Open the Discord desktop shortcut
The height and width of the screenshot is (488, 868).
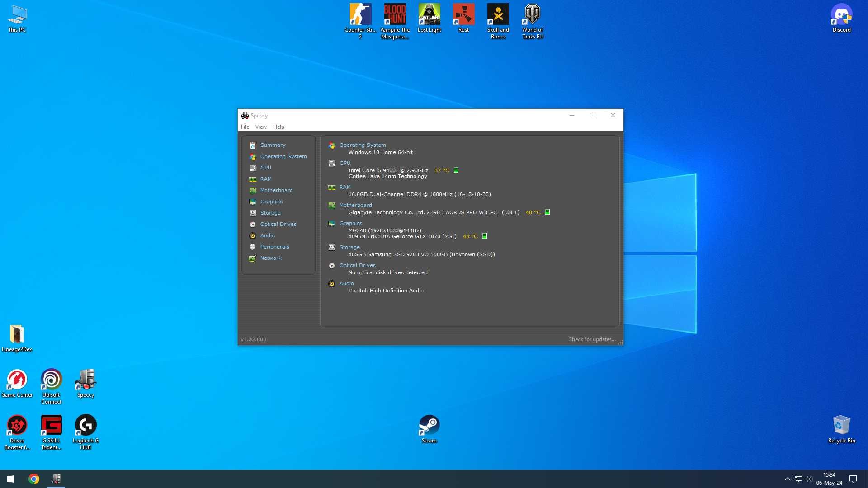coord(841,18)
